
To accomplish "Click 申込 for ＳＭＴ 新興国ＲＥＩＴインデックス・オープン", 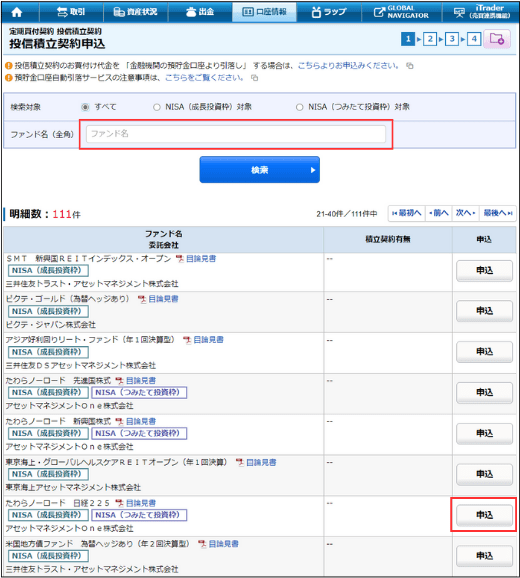I will click(x=484, y=271).
